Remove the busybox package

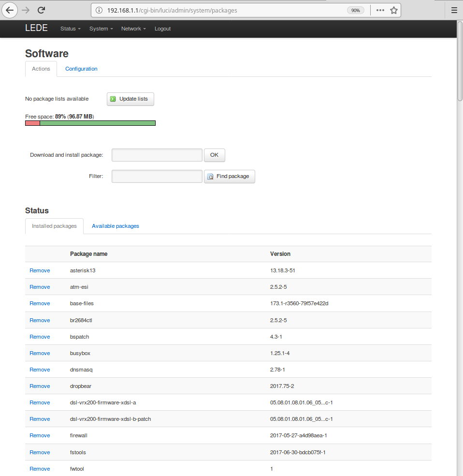click(x=40, y=353)
